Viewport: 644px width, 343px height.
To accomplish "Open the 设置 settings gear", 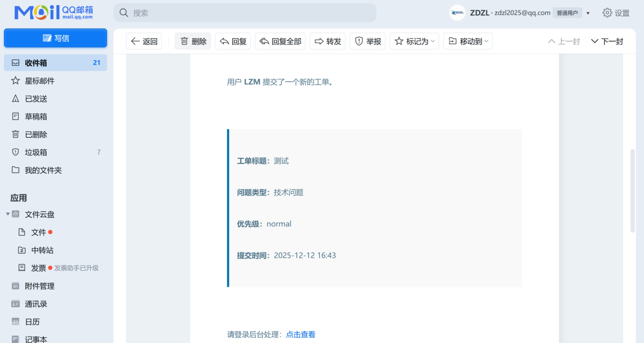I will pos(607,13).
